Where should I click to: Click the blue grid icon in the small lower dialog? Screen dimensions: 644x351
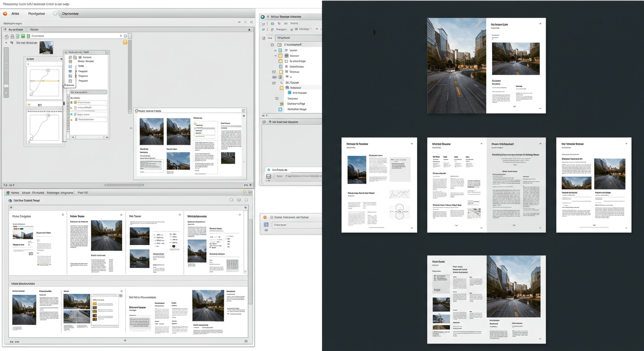pyautogui.click(x=266, y=225)
